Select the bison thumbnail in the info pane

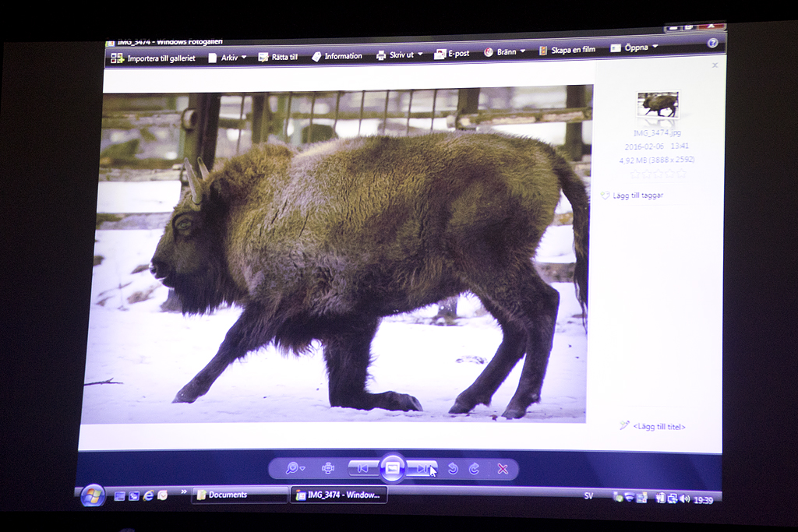[658, 105]
